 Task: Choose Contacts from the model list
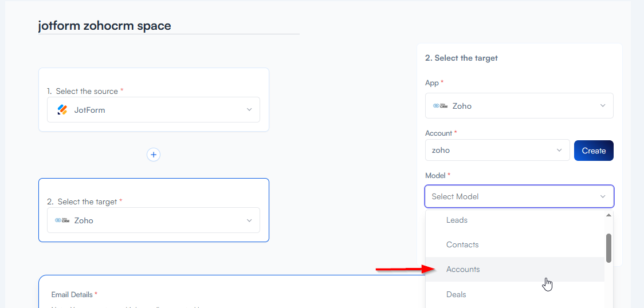coord(462,244)
